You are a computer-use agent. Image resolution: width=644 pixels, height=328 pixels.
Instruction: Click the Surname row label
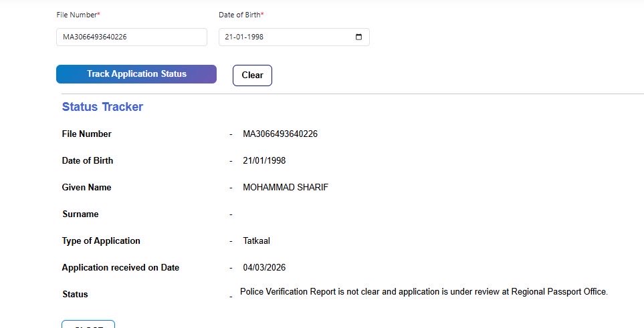pos(80,214)
